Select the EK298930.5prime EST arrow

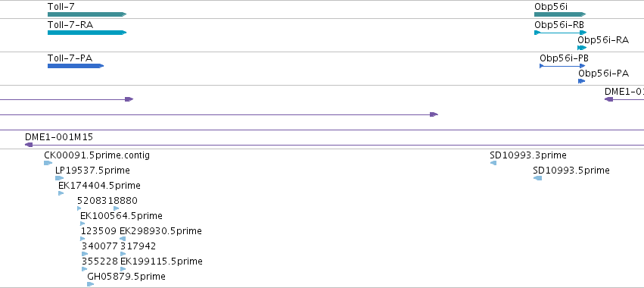pyautogui.click(x=123, y=239)
